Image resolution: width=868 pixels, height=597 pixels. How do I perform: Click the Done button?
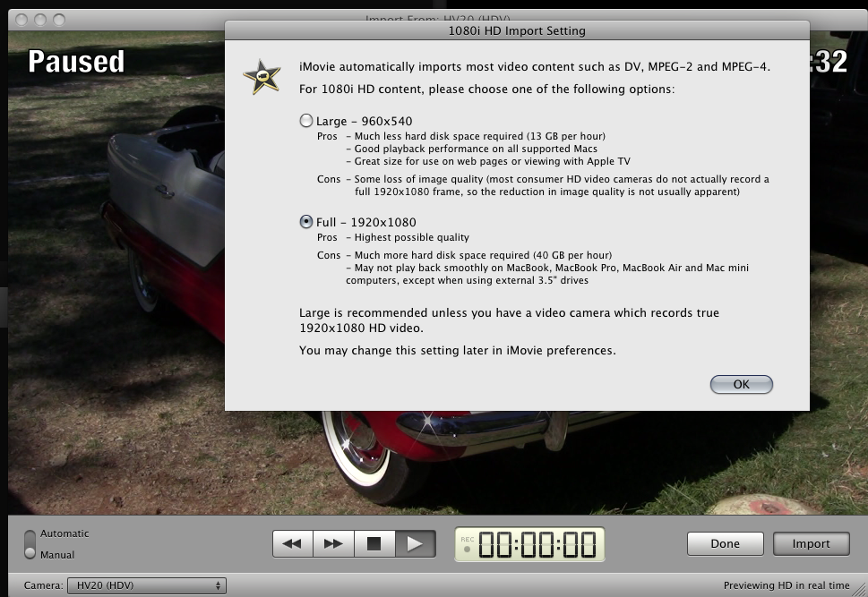coord(726,544)
